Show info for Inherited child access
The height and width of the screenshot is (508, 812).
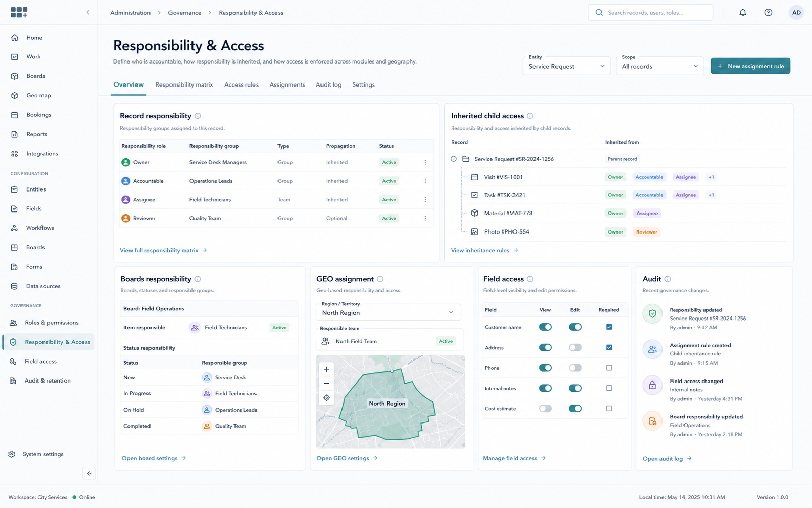point(530,116)
